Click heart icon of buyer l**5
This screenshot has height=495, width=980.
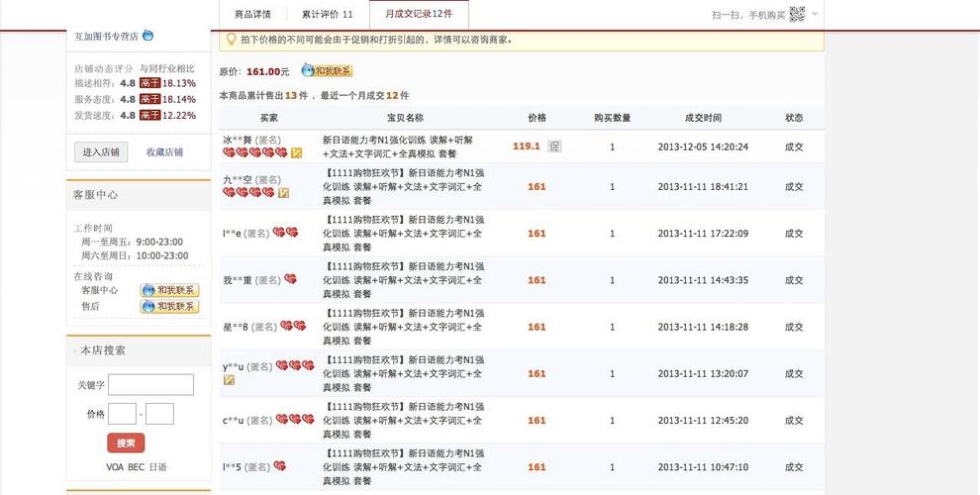click(279, 465)
